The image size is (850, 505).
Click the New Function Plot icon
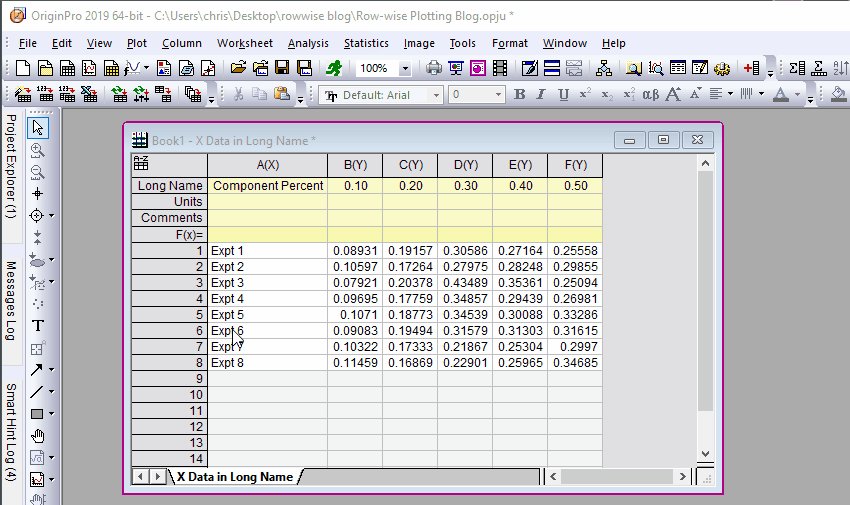(132, 68)
